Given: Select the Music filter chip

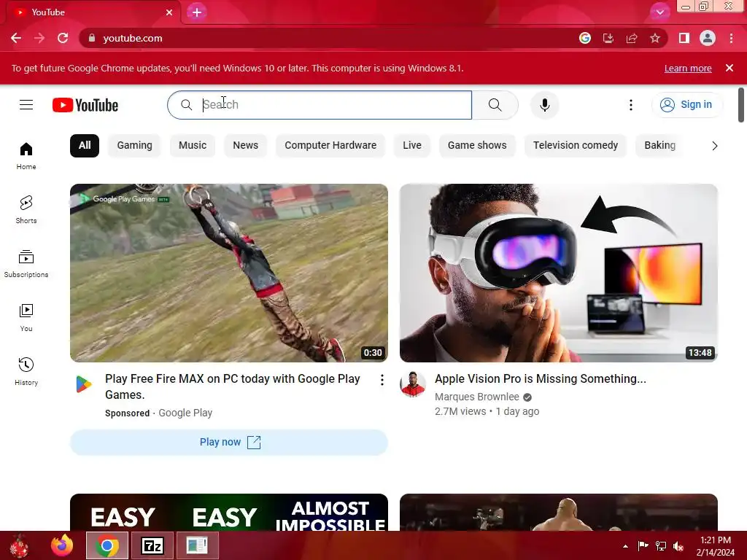Looking at the screenshot, I should tap(193, 145).
